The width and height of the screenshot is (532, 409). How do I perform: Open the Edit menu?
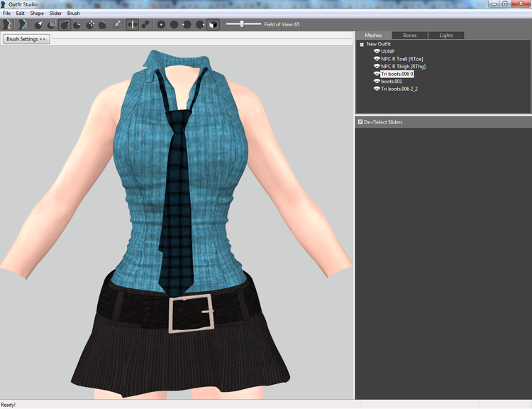click(21, 13)
